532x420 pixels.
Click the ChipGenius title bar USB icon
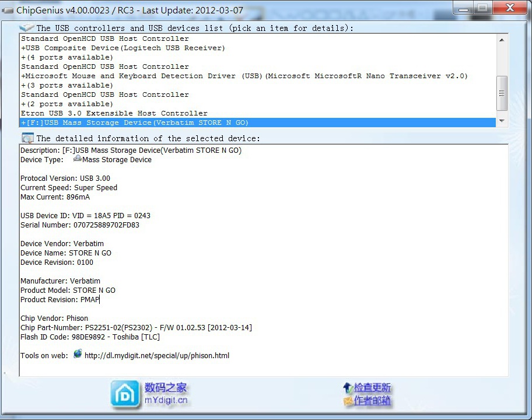[x=8, y=10]
